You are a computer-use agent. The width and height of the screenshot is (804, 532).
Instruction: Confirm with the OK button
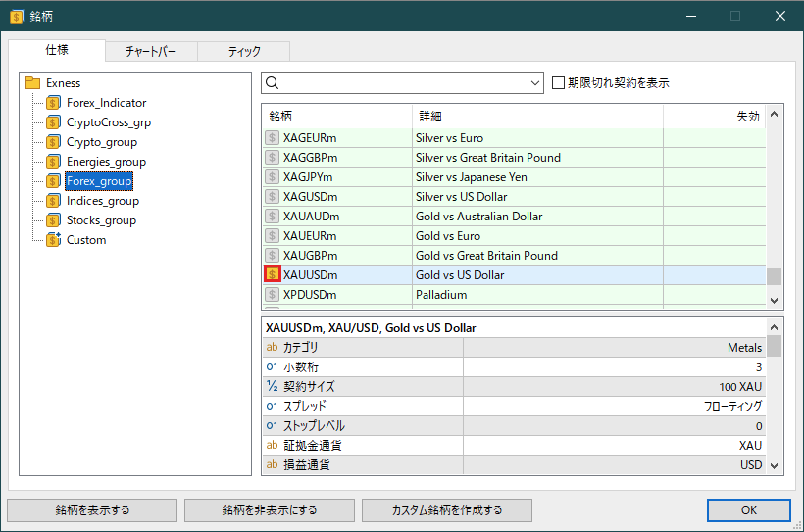coord(748,509)
